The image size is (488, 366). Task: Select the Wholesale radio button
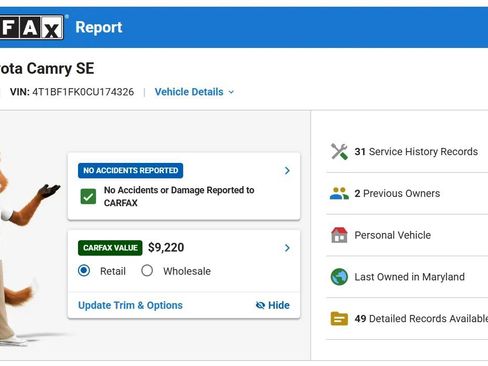pos(147,270)
